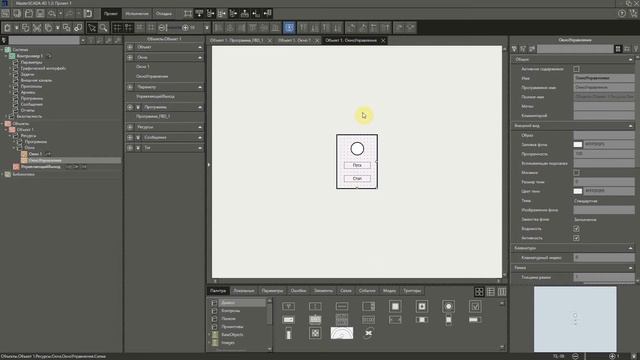Switch to the Локальные bottom tab

pos(244,291)
